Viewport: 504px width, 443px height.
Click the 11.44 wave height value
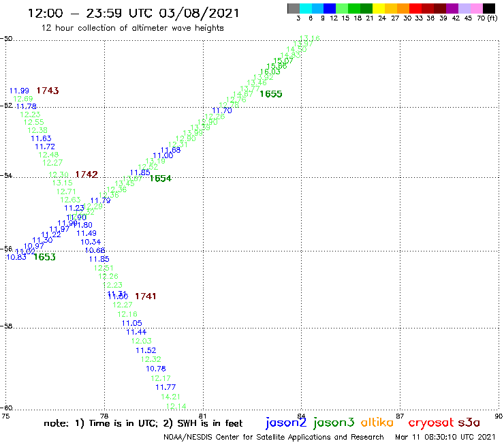(x=136, y=332)
